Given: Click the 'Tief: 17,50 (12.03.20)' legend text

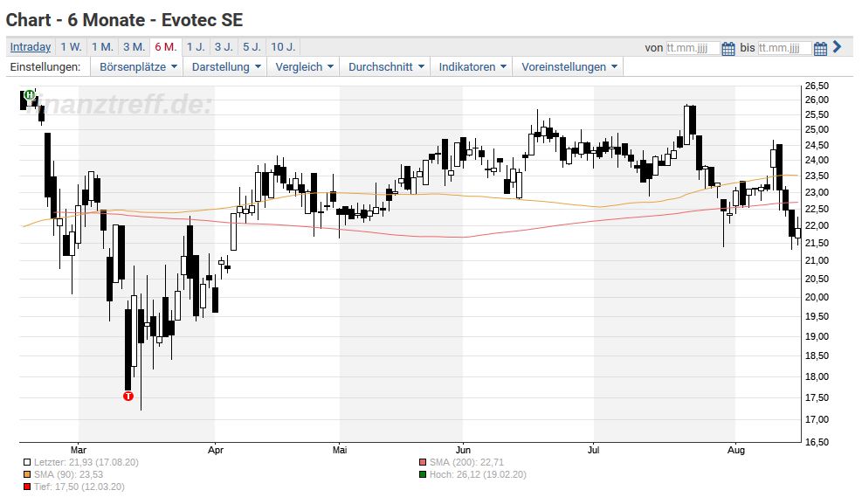Looking at the screenshot, I should click(x=79, y=487).
